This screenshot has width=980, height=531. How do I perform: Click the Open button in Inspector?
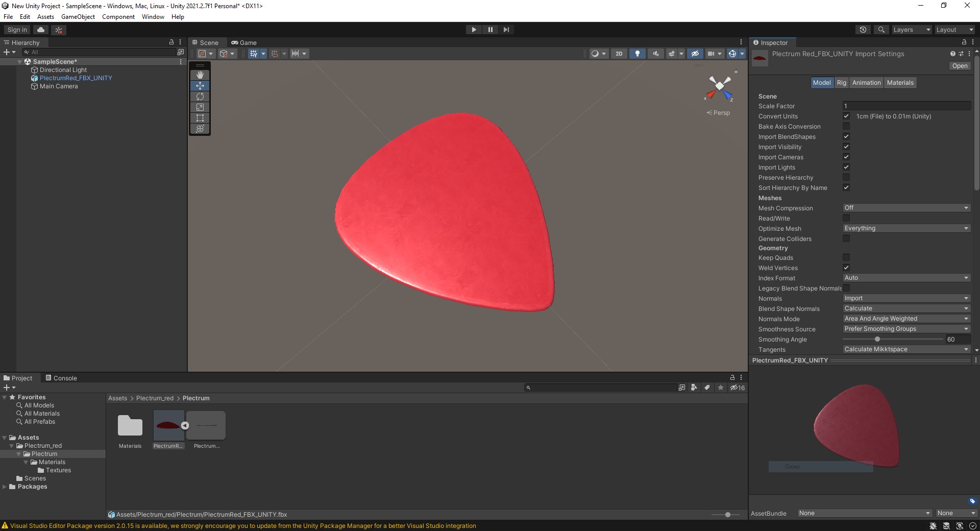click(960, 66)
